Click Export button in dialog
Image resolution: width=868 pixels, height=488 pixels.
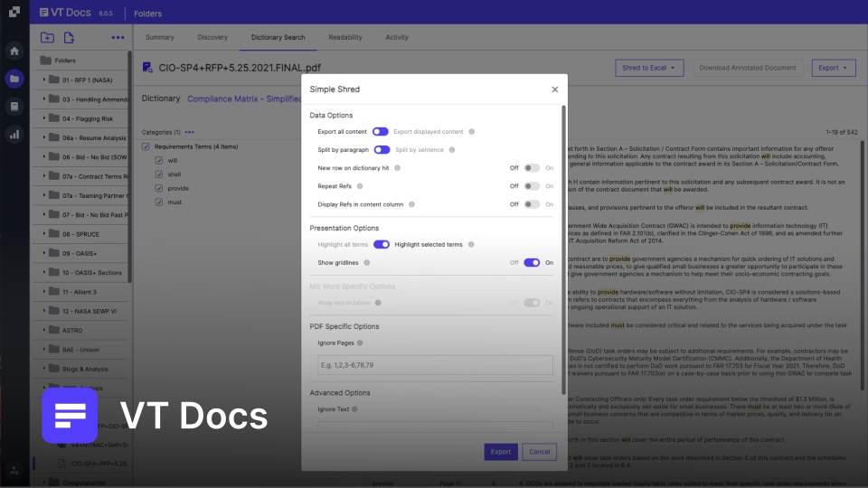500,452
